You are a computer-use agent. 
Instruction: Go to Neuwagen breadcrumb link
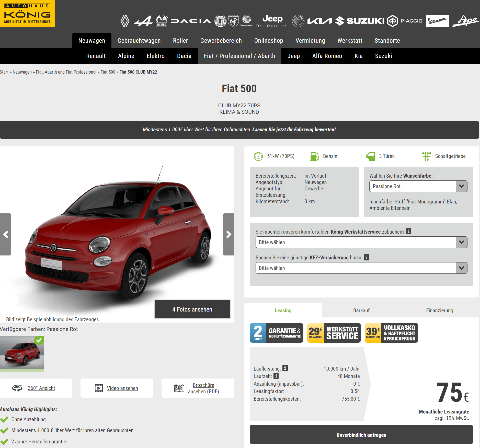[x=22, y=72]
